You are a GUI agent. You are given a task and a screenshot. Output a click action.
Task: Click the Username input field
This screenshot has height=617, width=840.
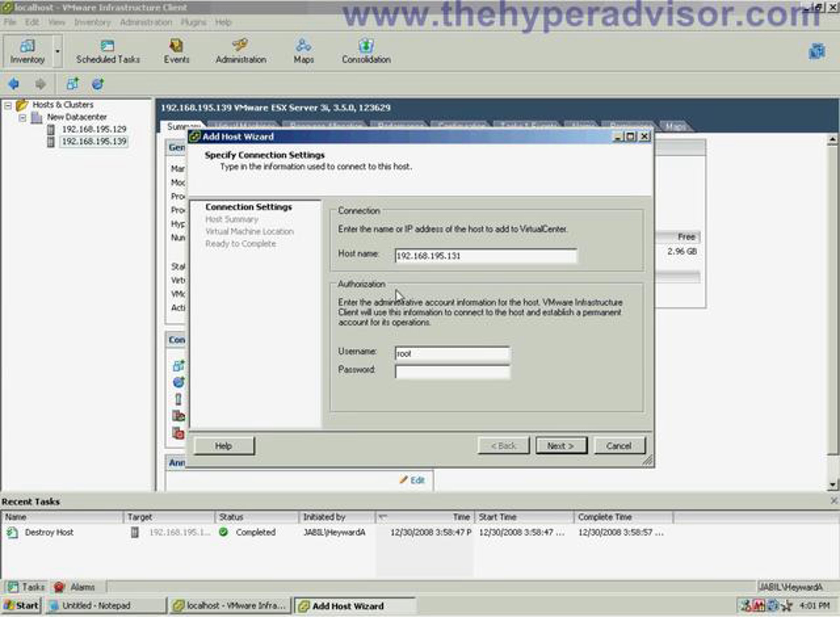[452, 353]
